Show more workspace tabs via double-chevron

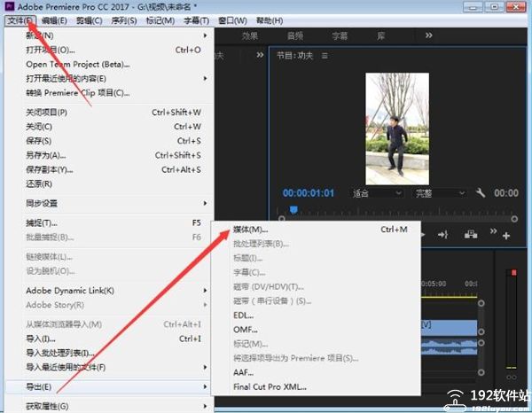[x=429, y=36]
